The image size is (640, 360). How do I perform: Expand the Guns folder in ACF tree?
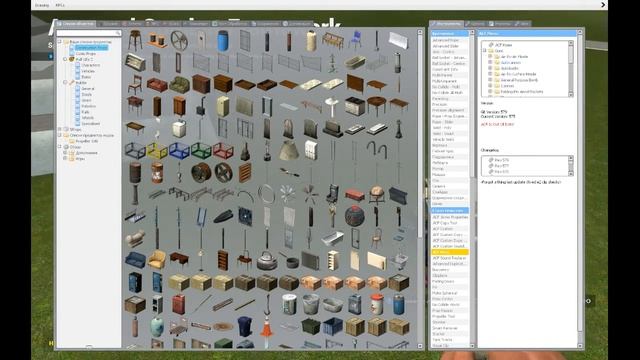coord(485,51)
